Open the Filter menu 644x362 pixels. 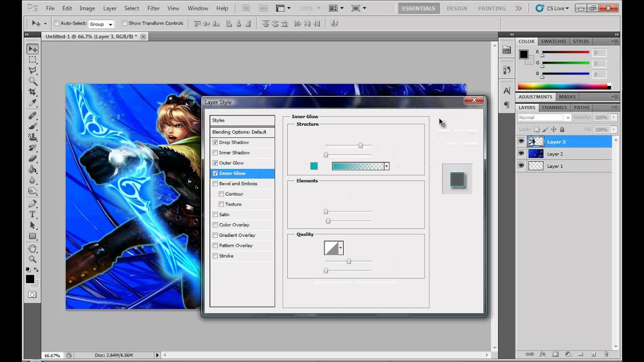153,9
